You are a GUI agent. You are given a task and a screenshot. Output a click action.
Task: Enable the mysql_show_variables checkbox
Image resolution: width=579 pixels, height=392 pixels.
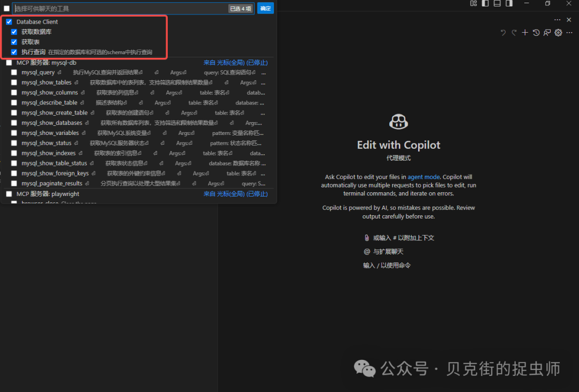point(14,133)
